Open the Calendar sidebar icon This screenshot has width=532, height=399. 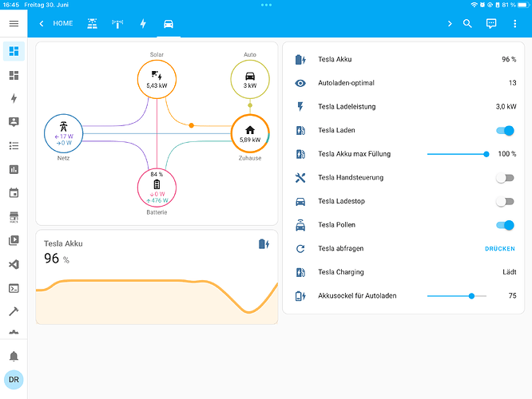14,193
